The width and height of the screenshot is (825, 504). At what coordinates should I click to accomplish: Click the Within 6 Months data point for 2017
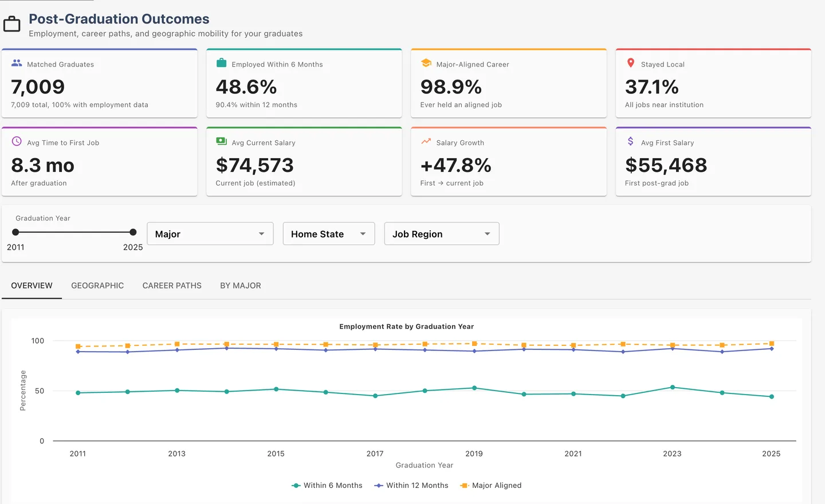[375, 396]
